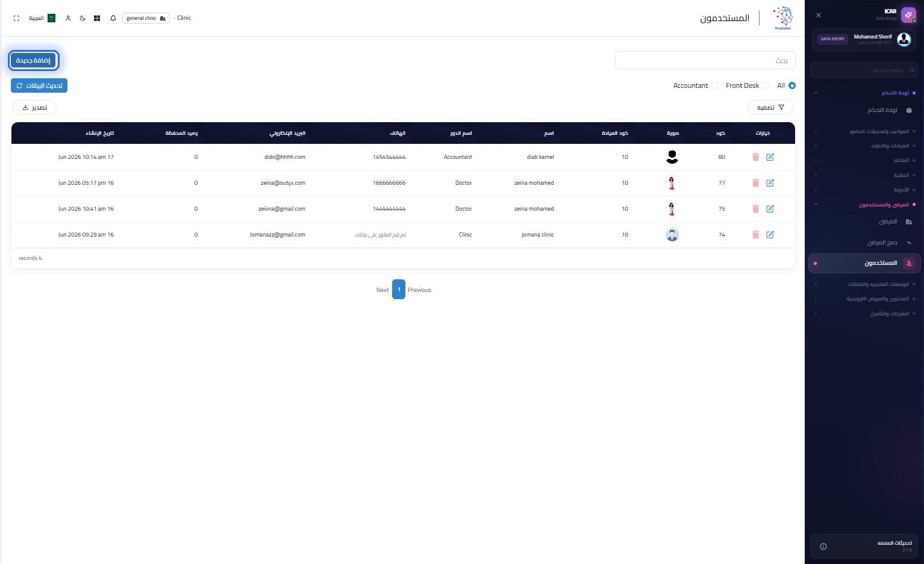Screen dimensions: 924x564
Task: Select the Front Desk radio filter
Action: click(766, 85)
